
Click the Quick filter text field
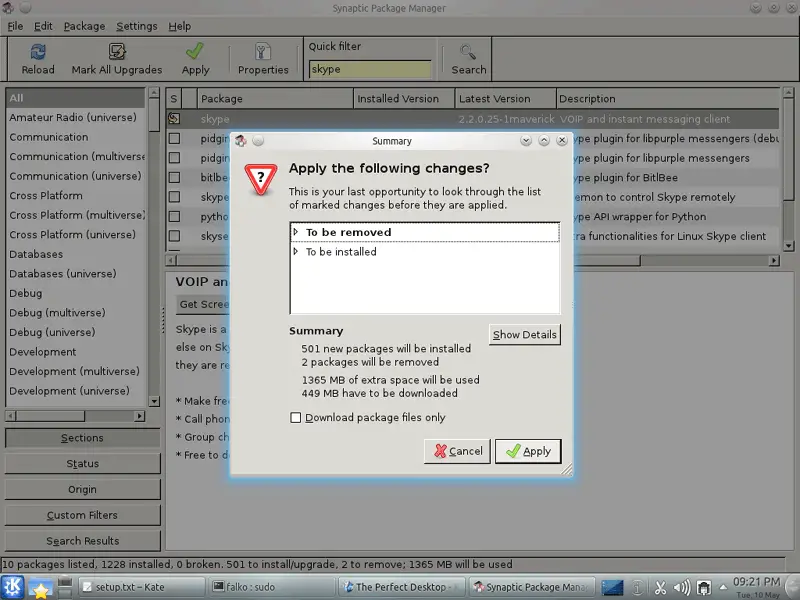click(370, 69)
